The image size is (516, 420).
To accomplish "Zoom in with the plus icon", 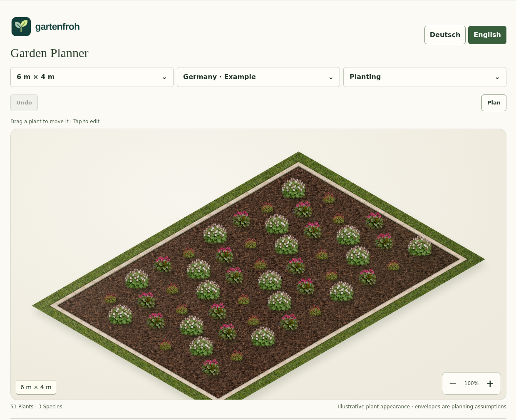I will pos(490,383).
